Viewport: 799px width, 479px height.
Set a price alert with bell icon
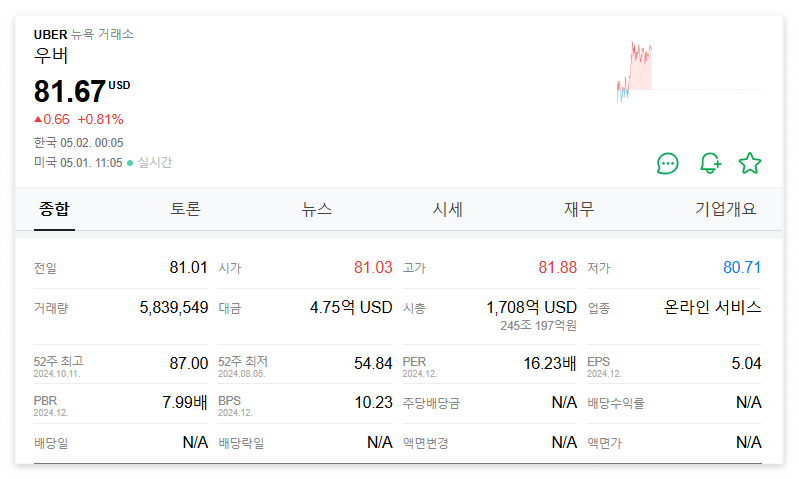pyautogui.click(x=710, y=164)
